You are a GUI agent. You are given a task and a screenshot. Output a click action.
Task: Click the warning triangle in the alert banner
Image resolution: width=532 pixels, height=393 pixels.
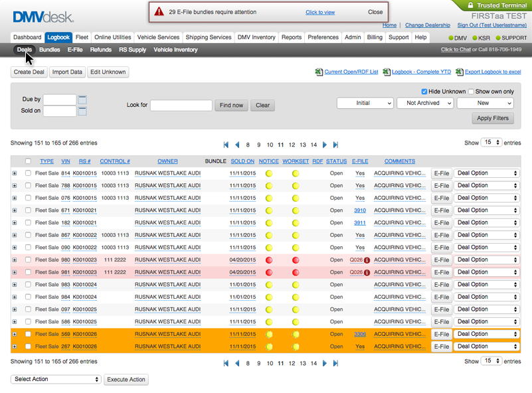click(159, 12)
